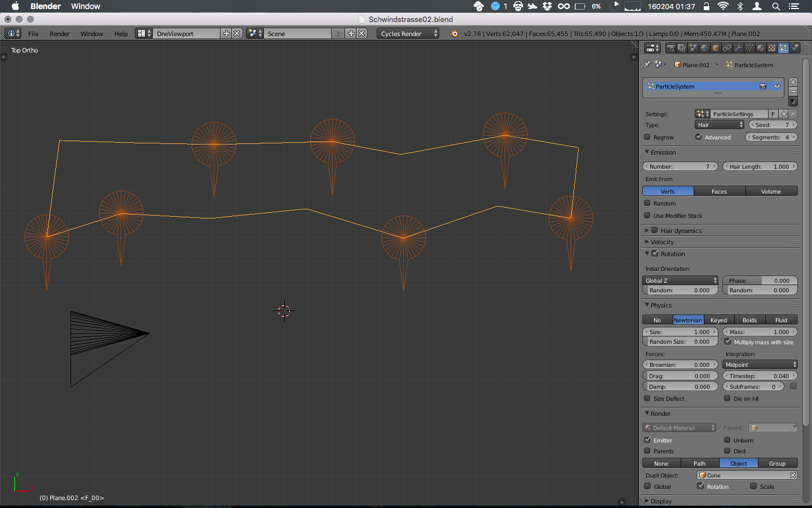Screen dimensions: 812x508
Task: Adjust the Phase slider field
Action: click(x=760, y=281)
